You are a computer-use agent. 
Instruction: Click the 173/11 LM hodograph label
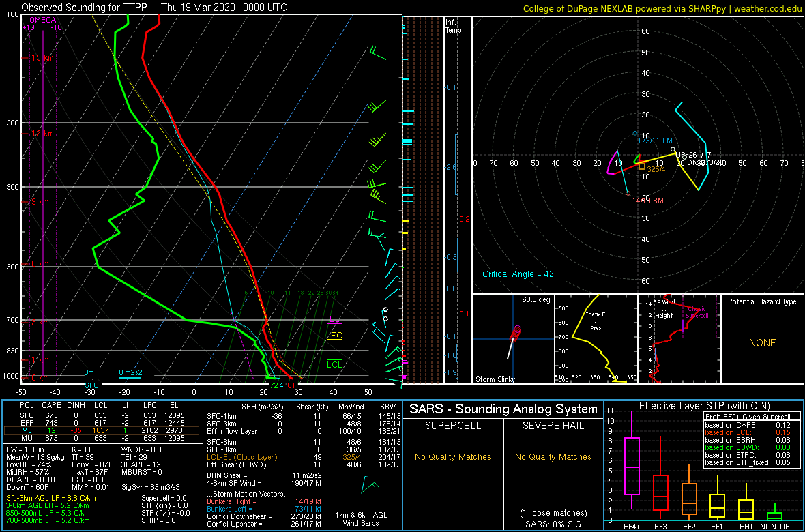(x=654, y=141)
